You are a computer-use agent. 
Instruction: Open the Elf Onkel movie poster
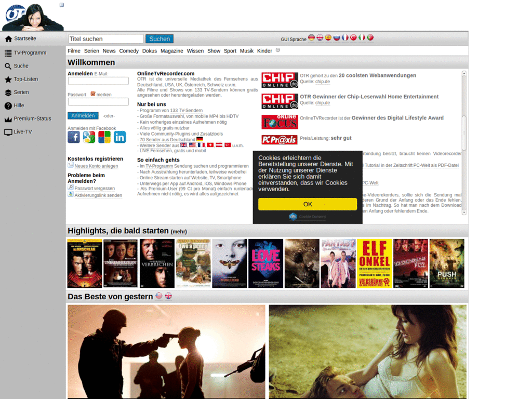(375, 263)
